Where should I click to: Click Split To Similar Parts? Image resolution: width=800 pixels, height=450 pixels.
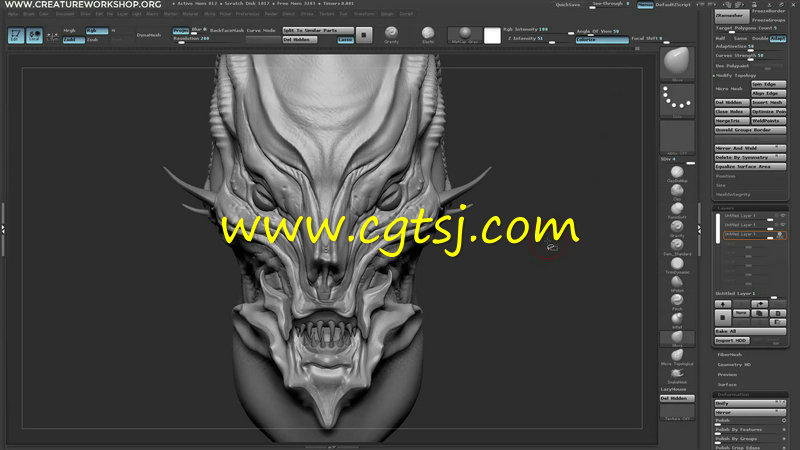click(318, 31)
